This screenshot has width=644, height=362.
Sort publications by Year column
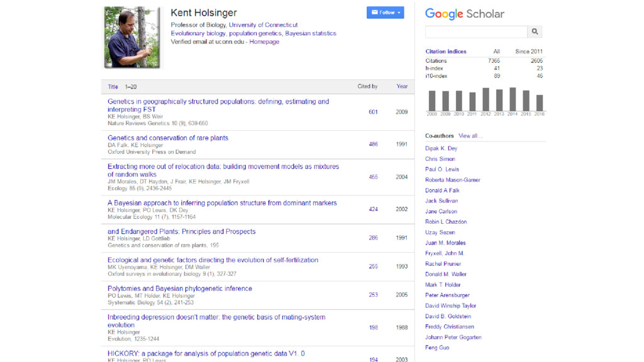click(x=402, y=87)
